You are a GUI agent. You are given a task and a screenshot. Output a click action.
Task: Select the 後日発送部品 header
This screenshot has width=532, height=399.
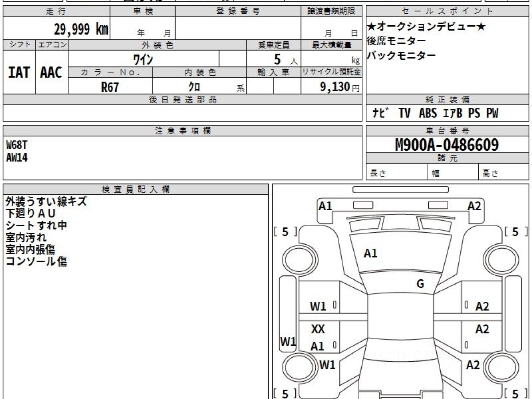[182, 99]
